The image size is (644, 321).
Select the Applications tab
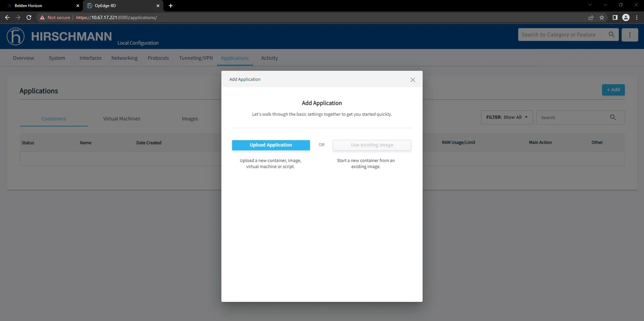(x=235, y=58)
